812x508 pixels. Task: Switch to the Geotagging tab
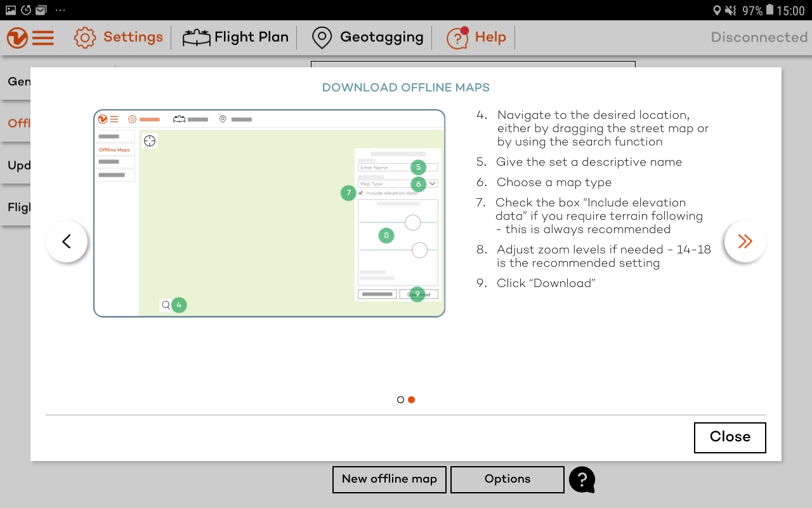[x=381, y=37]
